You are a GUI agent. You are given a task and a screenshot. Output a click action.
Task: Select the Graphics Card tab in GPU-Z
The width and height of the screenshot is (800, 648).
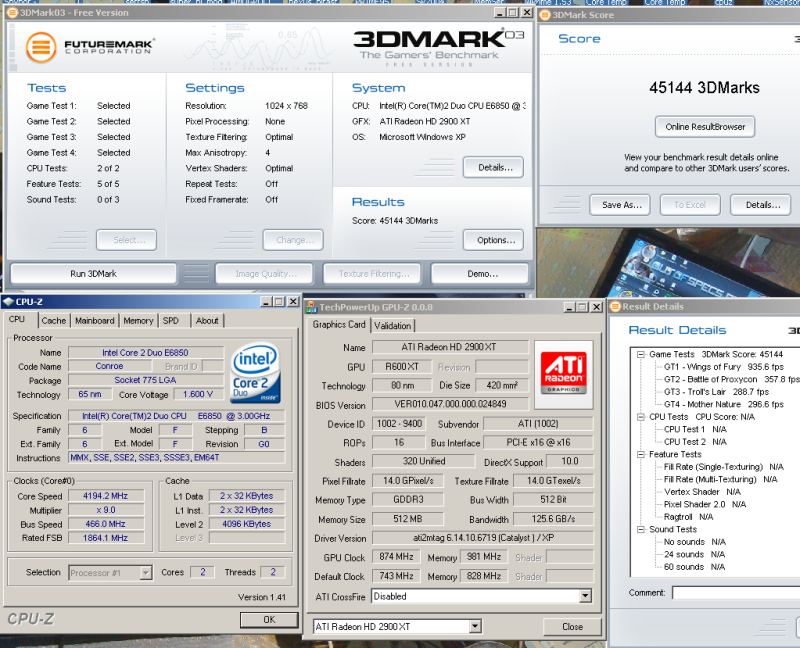(339, 325)
